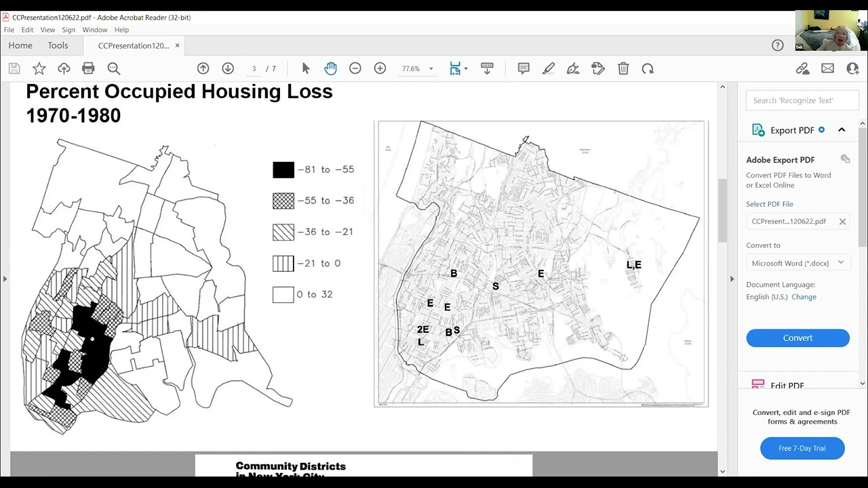Zoom in with the plus button

(x=380, y=68)
